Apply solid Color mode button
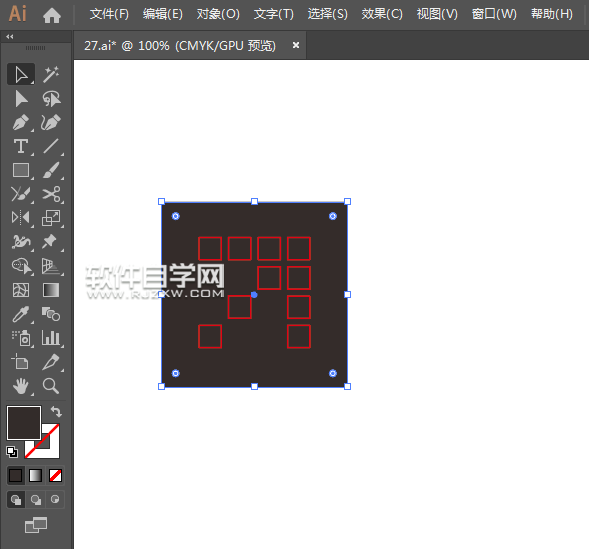The width and height of the screenshot is (589, 549). 15,475
